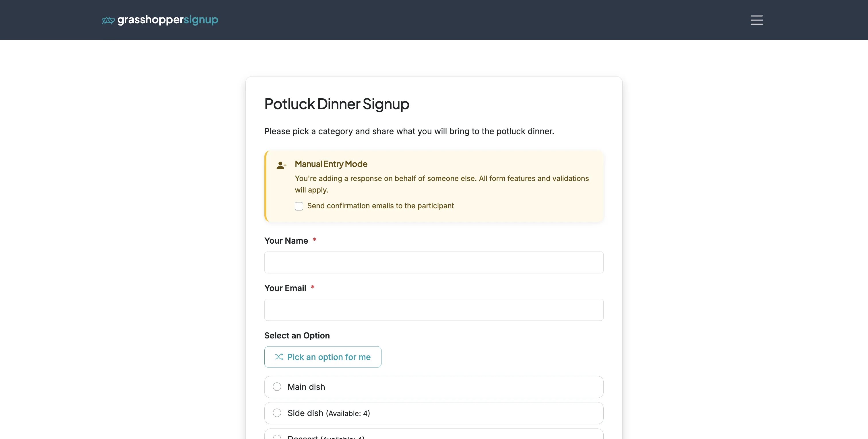868x439 pixels.
Task: Click the grasshopper logo icon
Action: [x=108, y=20]
